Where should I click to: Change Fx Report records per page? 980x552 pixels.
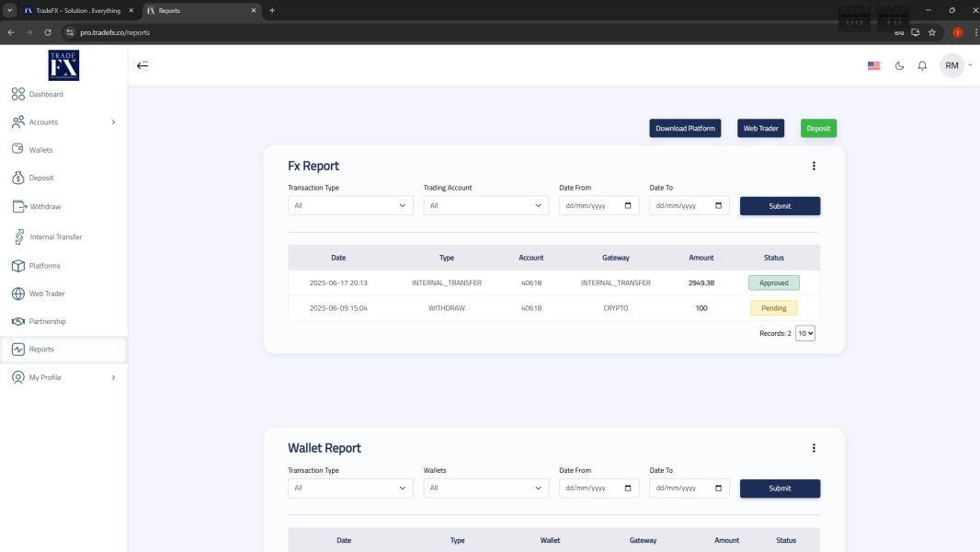point(805,333)
